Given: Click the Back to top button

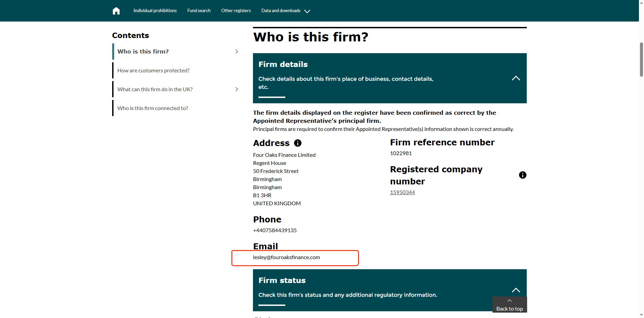Looking at the screenshot, I should (x=509, y=308).
